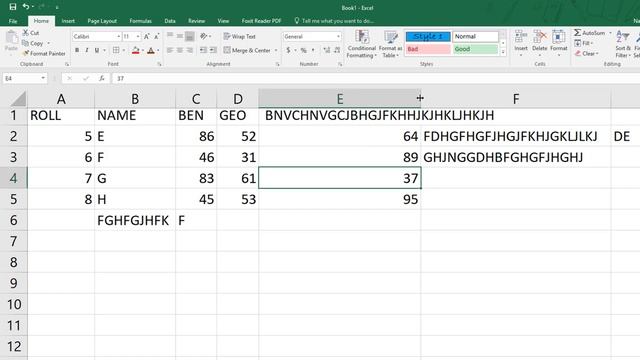
Task: Open the font size dropdown
Action: (x=138, y=36)
